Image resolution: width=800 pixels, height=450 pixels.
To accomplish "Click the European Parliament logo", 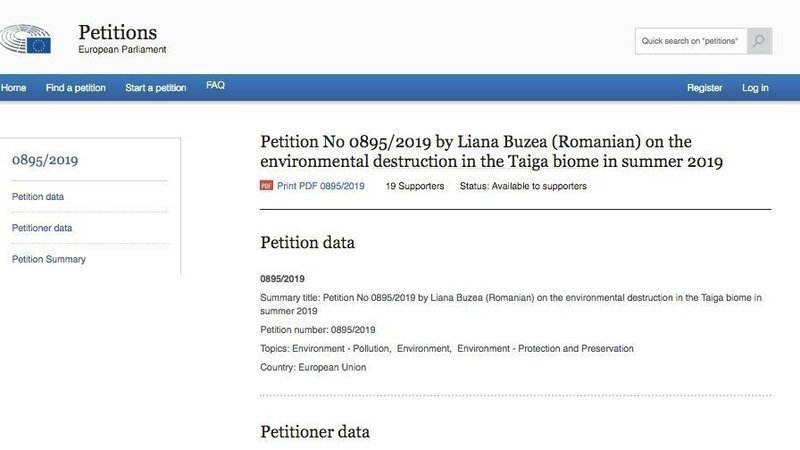I will click(x=27, y=38).
